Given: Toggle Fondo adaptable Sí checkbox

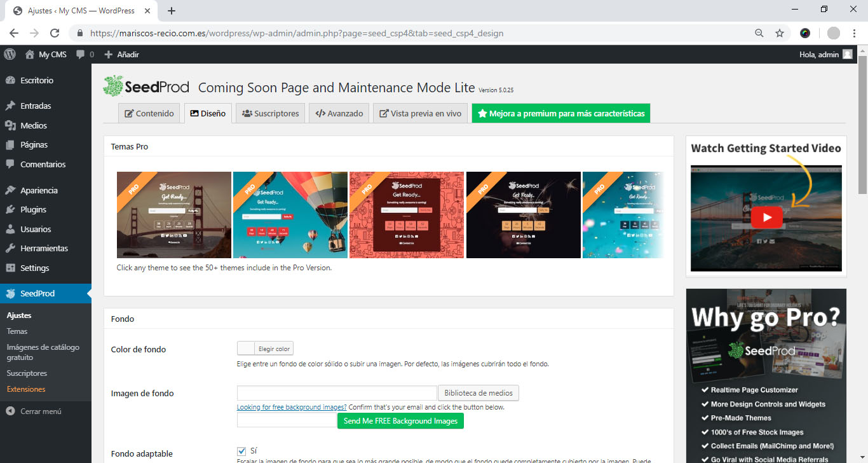Looking at the screenshot, I should tap(241, 451).
